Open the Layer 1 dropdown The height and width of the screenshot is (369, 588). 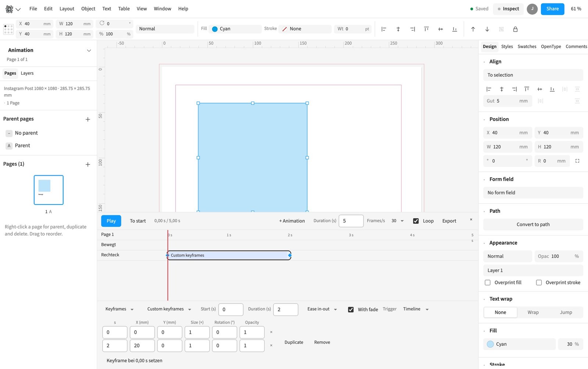[x=533, y=270]
